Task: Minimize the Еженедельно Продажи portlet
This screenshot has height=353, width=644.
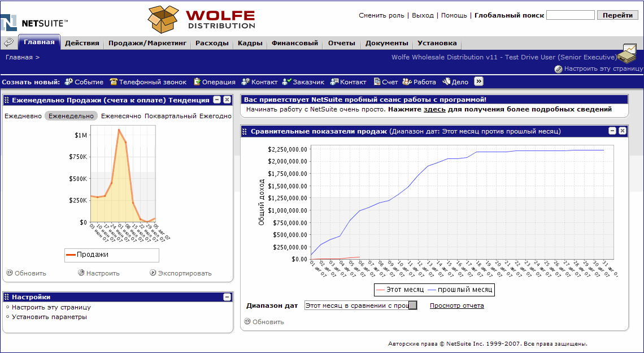Action: pyautogui.click(x=217, y=100)
